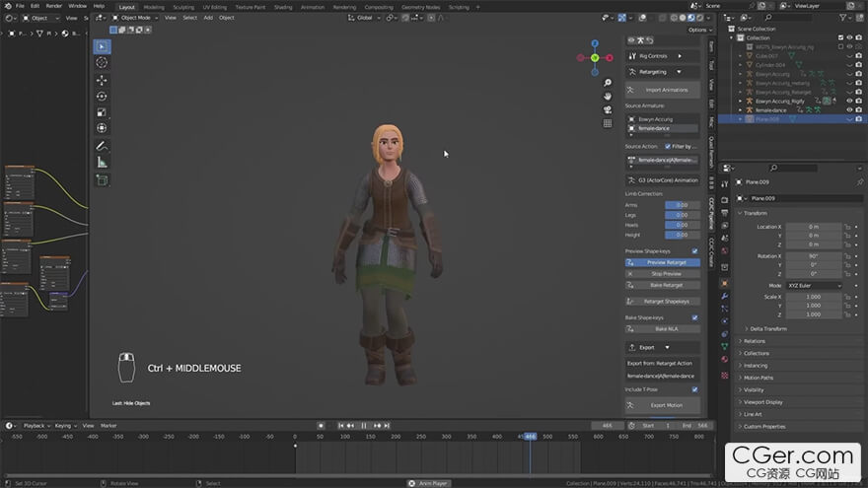Jump to the timeline end frame
This screenshot has width=868, height=488.
coord(387,426)
